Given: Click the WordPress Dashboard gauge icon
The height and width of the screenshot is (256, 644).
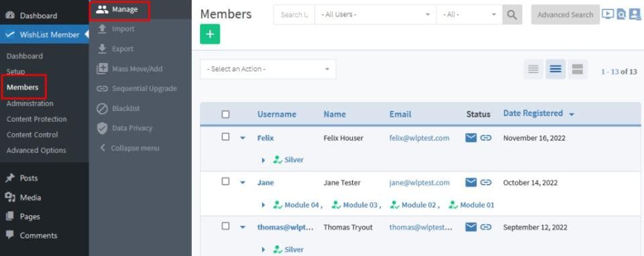Looking at the screenshot, I should (10, 15).
